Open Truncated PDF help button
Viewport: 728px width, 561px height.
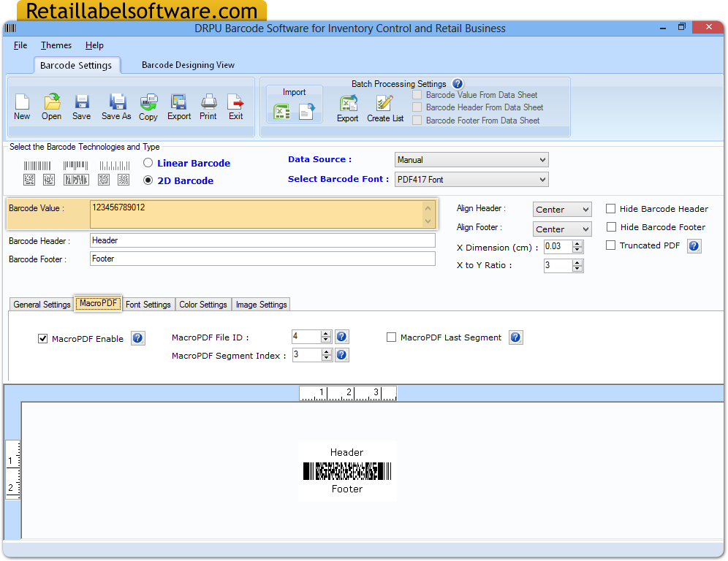[693, 245]
